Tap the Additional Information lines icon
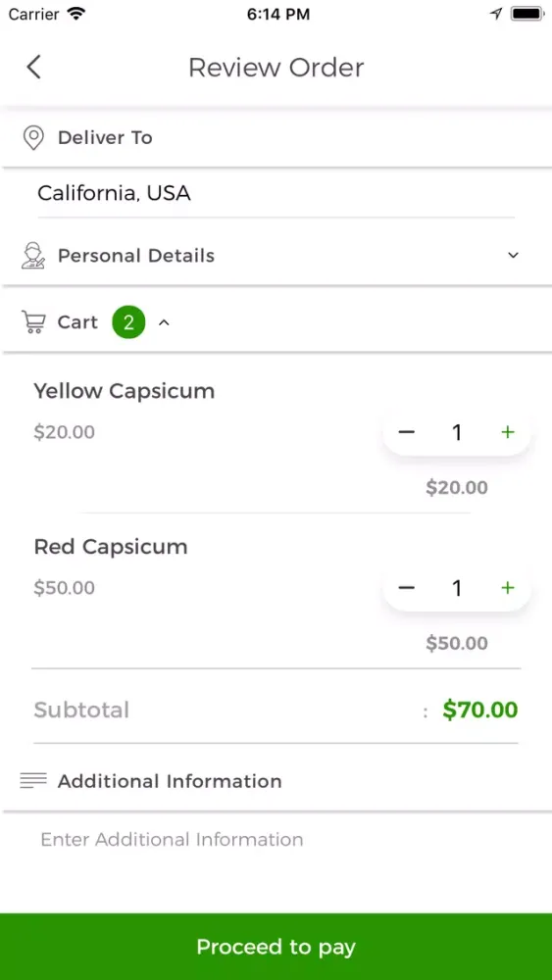Image resolution: width=552 pixels, height=980 pixels. 33,780
